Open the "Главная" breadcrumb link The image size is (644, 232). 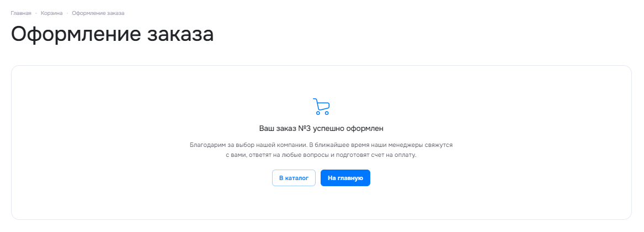pos(21,13)
